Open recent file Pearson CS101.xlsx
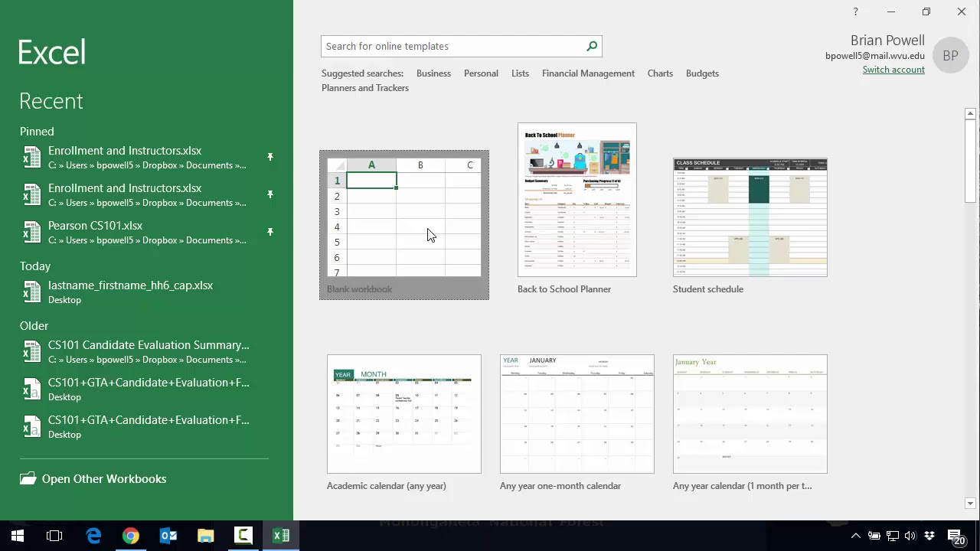Image resolution: width=980 pixels, height=551 pixels. pos(145,233)
